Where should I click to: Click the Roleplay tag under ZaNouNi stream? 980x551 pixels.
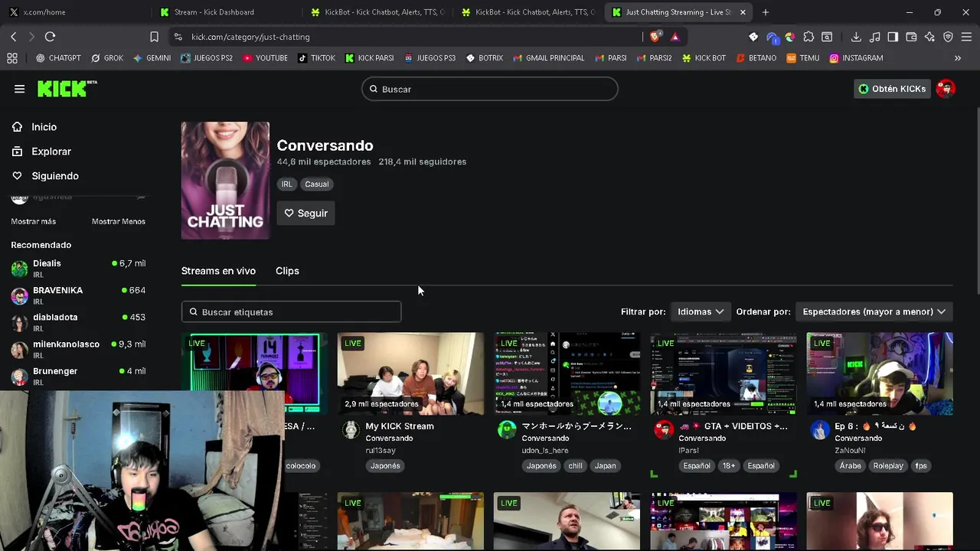click(888, 466)
